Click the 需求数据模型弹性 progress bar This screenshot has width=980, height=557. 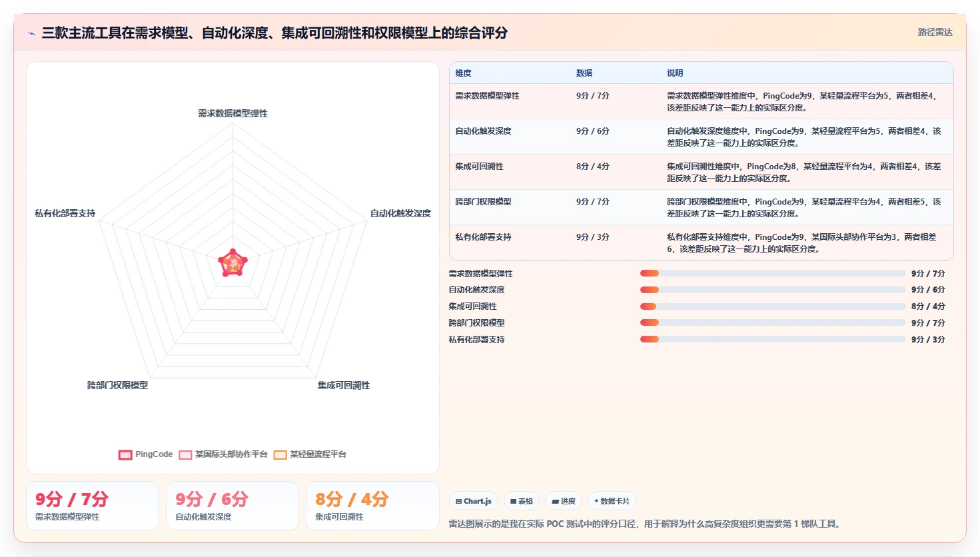coord(773,273)
